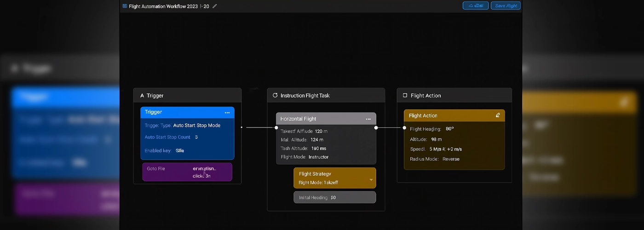Click the workflow document icon beside the title

coord(125,6)
